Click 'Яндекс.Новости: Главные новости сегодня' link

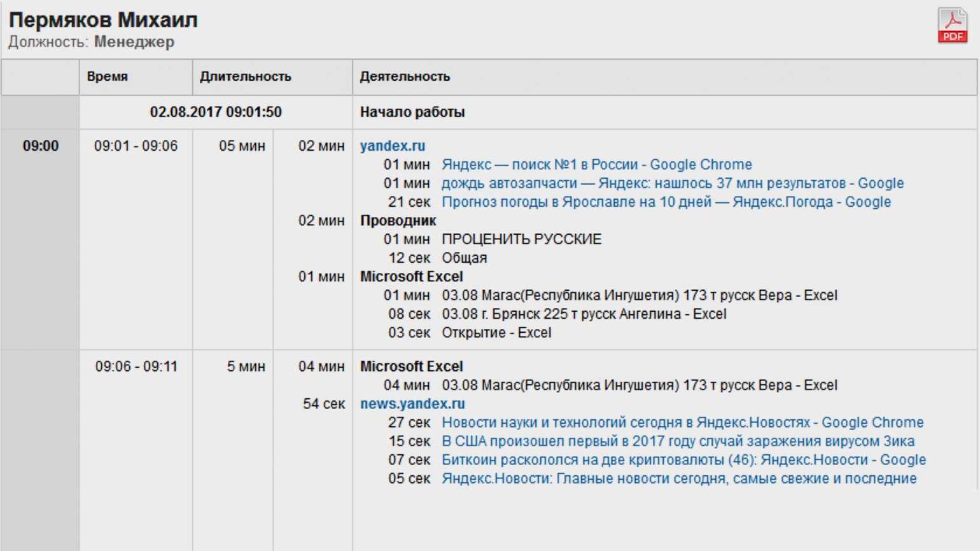[679, 478]
